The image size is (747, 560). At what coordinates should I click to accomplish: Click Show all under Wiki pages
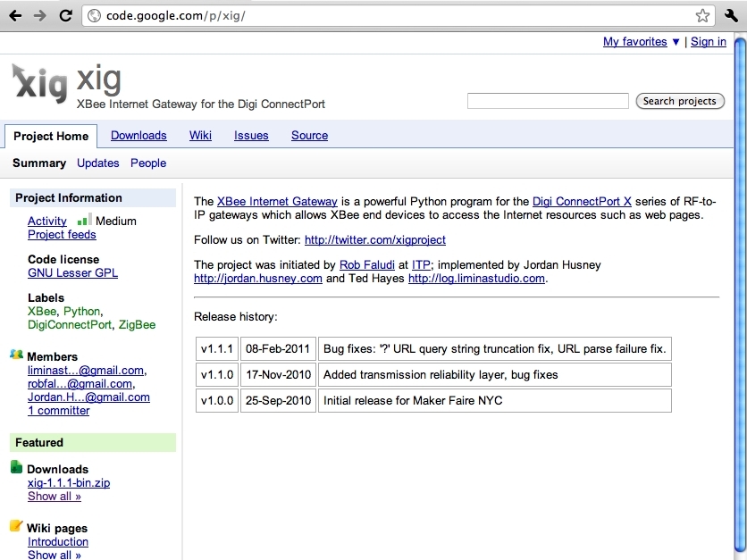coord(55,555)
